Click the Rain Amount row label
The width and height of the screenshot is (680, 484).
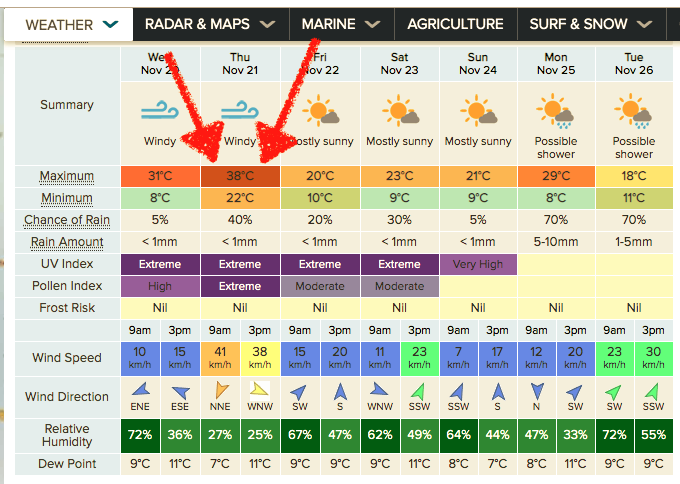(66, 242)
